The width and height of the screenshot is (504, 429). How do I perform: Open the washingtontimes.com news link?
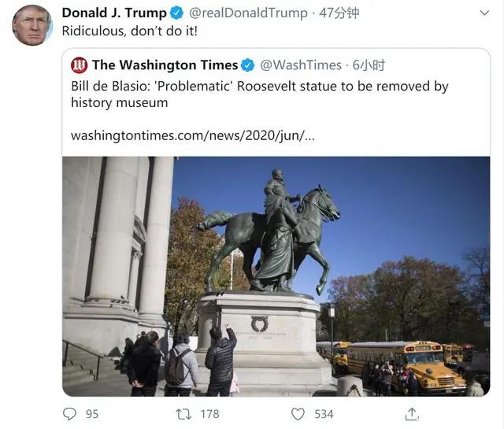click(x=193, y=135)
